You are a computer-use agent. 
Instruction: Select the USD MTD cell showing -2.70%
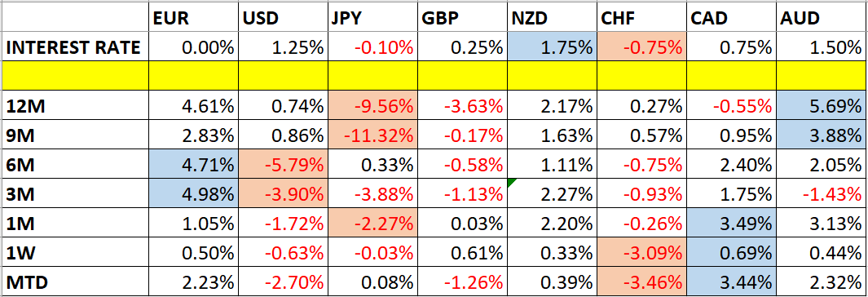(283, 282)
